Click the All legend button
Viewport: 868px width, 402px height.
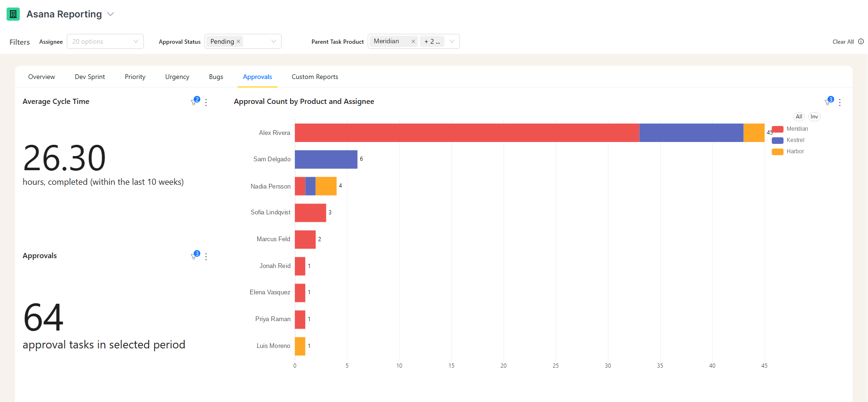point(799,117)
